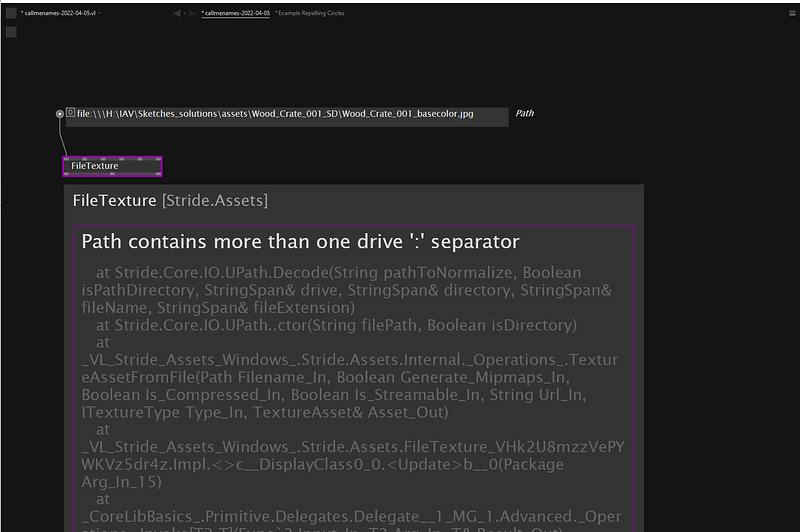The image size is (800, 532).
Task: Click the bottom-right output pin of the FileTexture node
Action: 158,174
